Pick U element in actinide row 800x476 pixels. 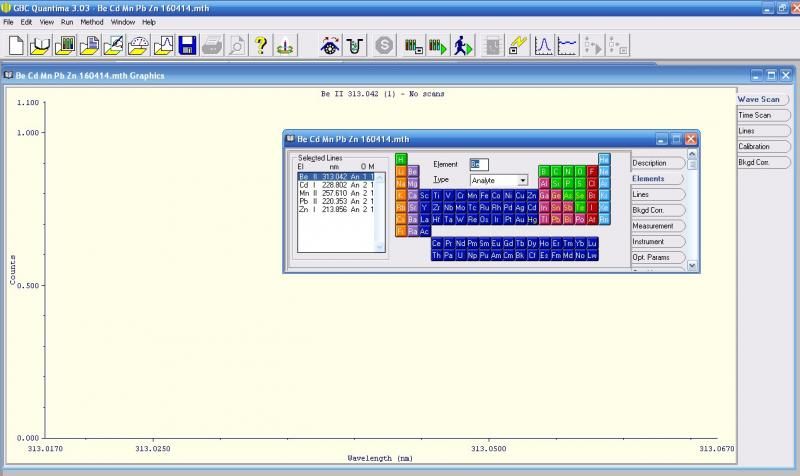pos(460,255)
